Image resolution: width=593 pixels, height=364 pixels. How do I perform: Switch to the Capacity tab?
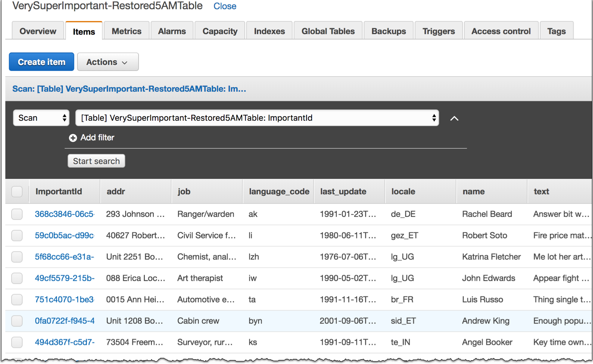[220, 31]
